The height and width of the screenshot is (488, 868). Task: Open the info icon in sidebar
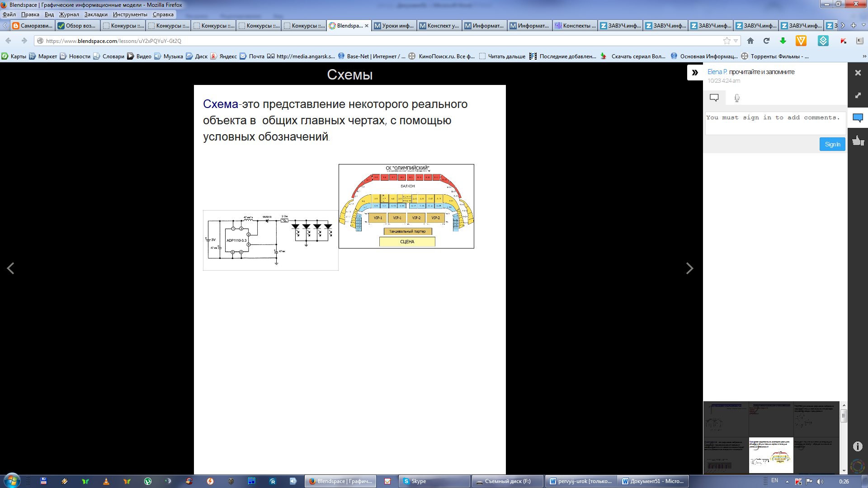click(858, 446)
